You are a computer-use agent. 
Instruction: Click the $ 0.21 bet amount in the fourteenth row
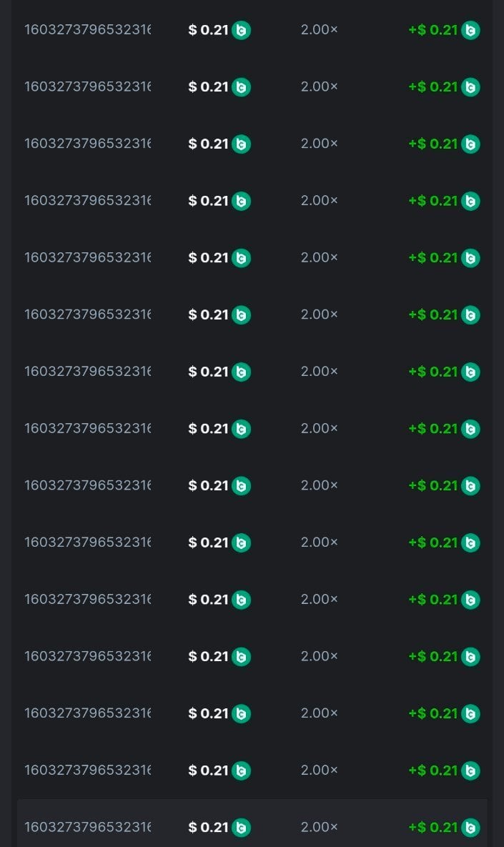tap(208, 770)
